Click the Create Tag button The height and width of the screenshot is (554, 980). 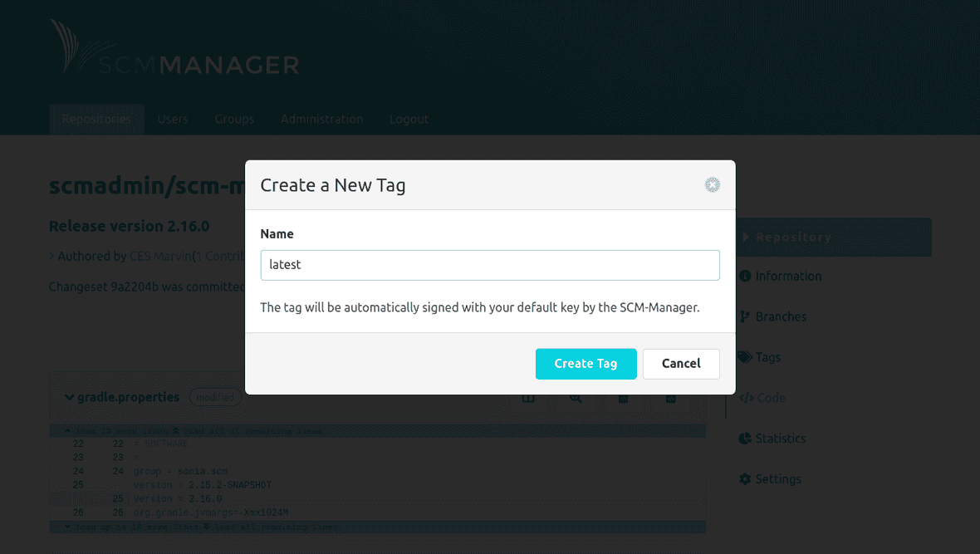click(586, 364)
